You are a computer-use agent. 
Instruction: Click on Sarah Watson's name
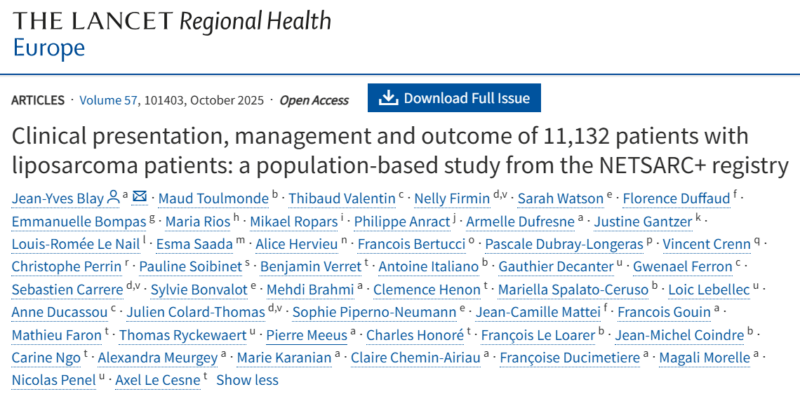pos(560,198)
